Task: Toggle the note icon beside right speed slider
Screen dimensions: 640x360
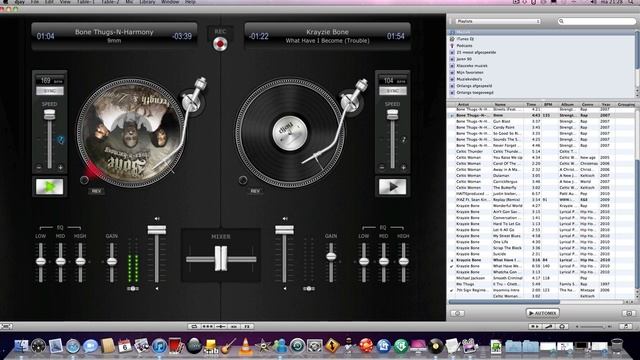Action: tap(403, 140)
